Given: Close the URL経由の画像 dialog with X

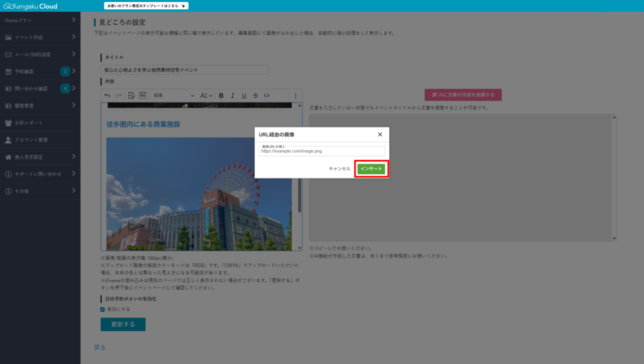Looking at the screenshot, I should pos(380,135).
